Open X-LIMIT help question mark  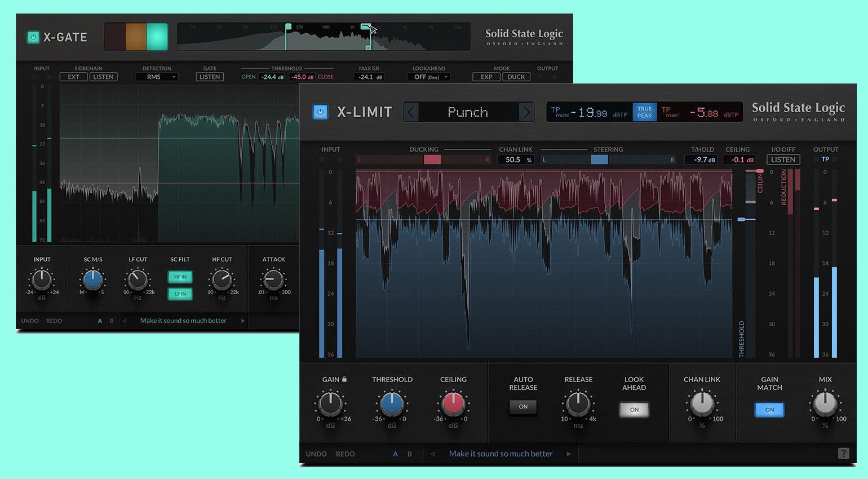(843, 453)
